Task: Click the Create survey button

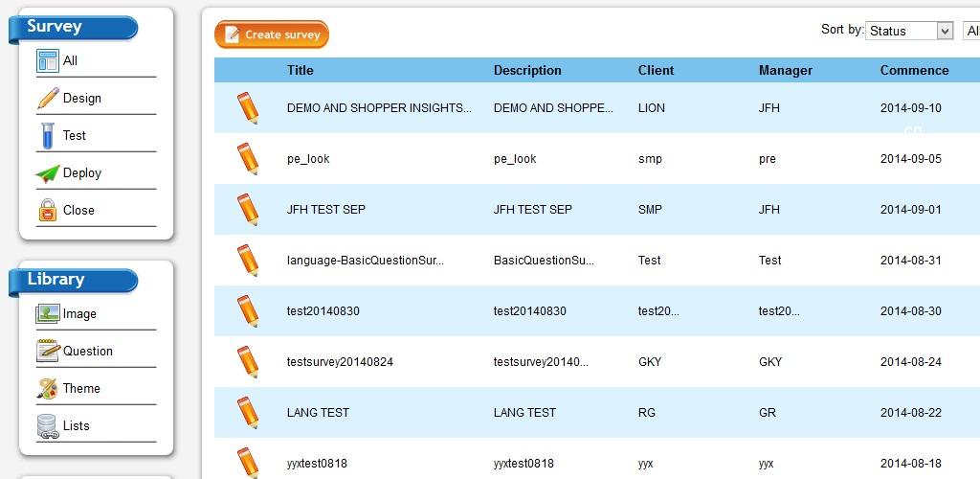Action: point(271,34)
